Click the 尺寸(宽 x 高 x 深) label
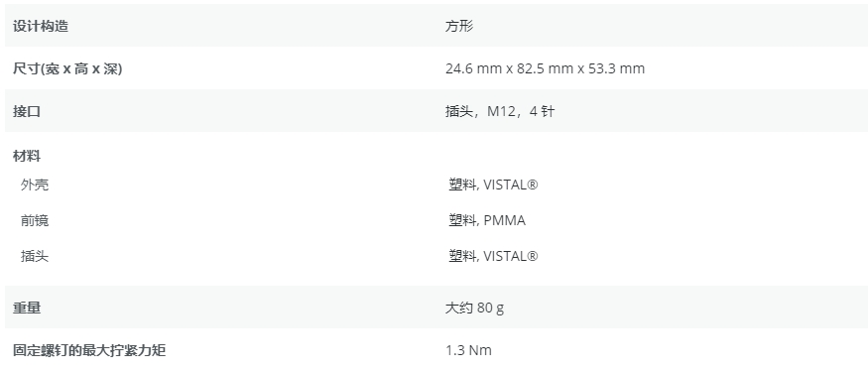868x372 pixels. coord(67,69)
